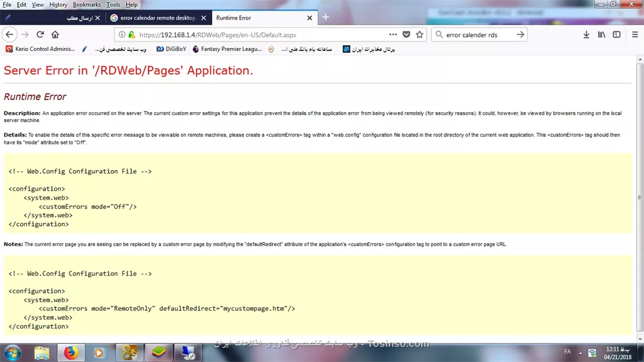Open the پرتال مخابرات ایران bookmark
This screenshot has width=644, height=362.
[369, 49]
